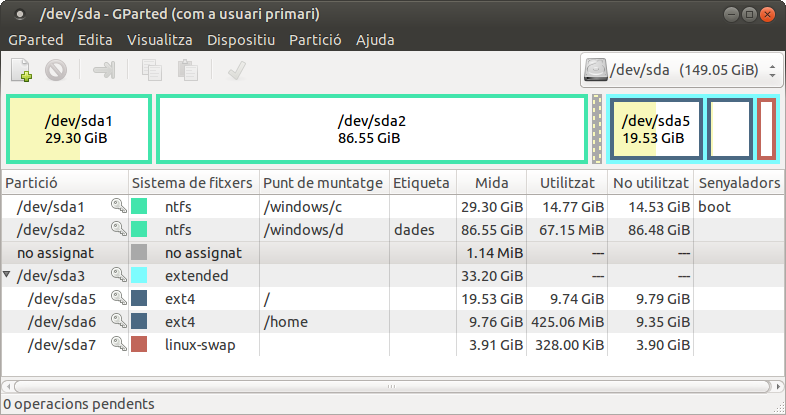Click the Resize/Move toolbar icon
The height and width of the screenshot is (415, 786).
[x=105, y=70]
